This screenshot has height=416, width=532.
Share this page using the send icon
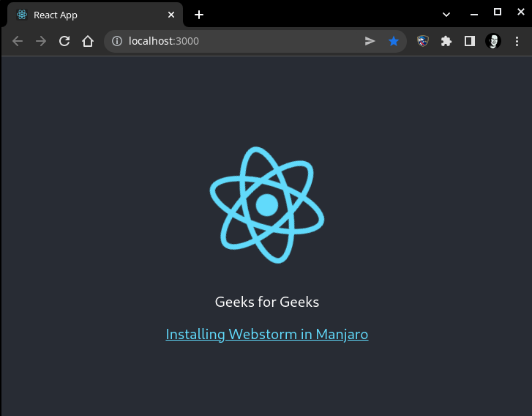[370, 41]
